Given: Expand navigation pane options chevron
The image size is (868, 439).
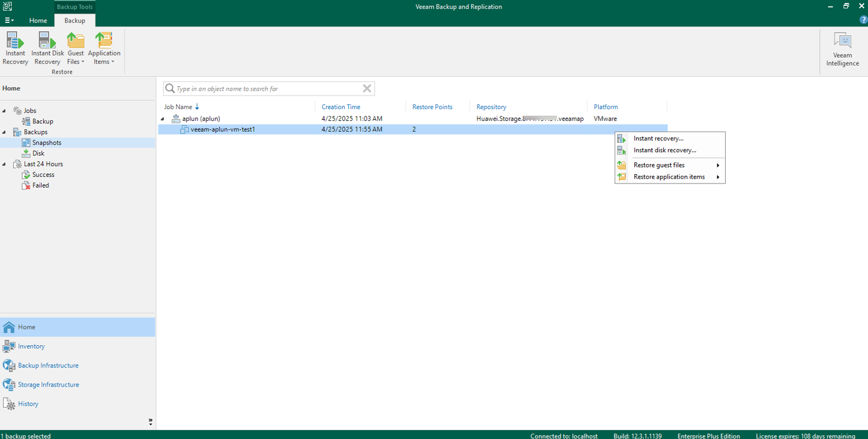Looking at the screenshot, I should click(x=151, y=422).
